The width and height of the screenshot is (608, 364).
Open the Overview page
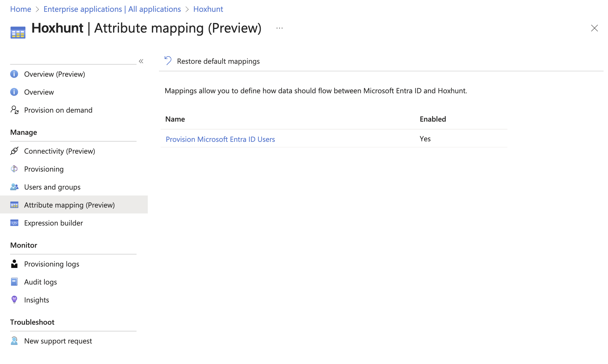pos(39,92)
